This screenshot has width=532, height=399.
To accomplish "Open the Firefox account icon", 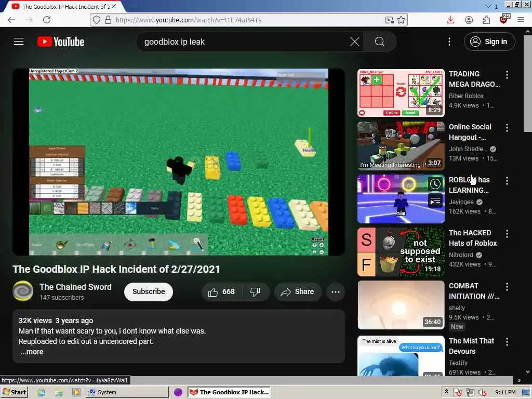I will 469,20.
